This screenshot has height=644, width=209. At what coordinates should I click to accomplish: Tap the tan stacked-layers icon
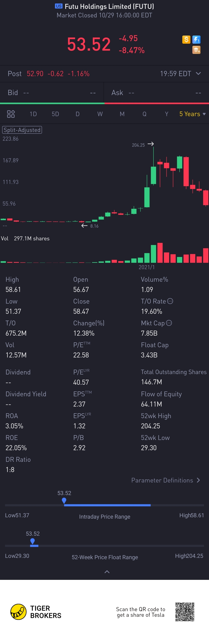196,50
